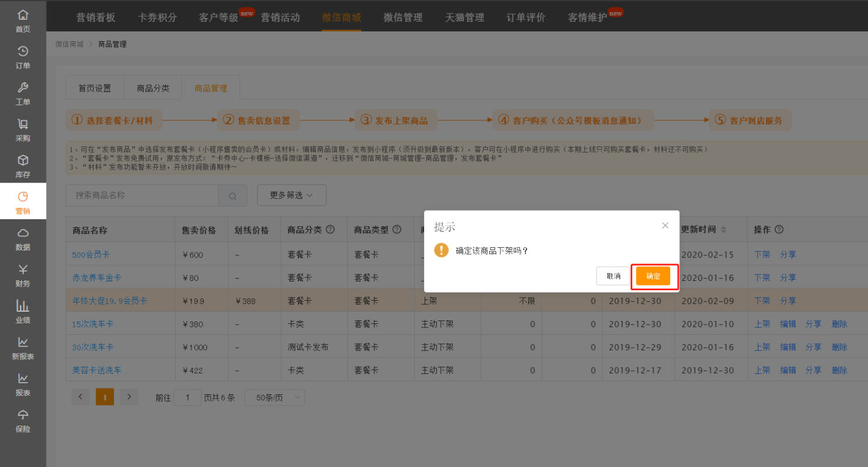Click 取消 in the dialog

click(613, 276)
